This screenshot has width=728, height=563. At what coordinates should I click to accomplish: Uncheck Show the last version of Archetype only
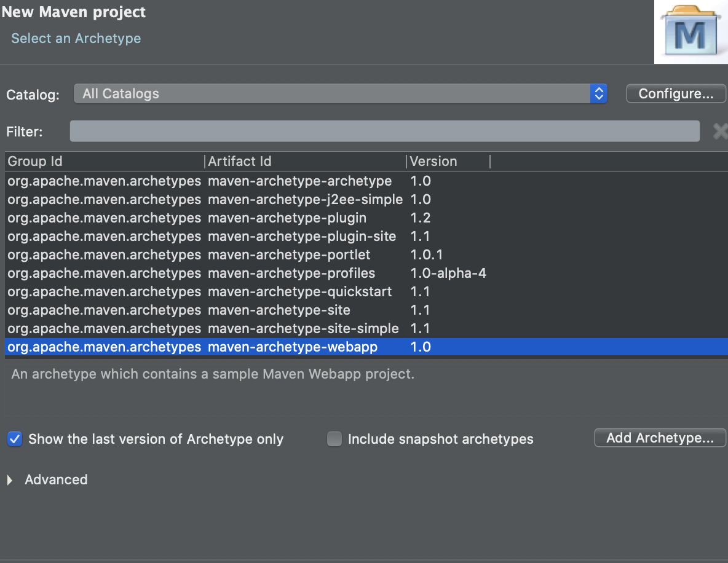coord(15,439)
